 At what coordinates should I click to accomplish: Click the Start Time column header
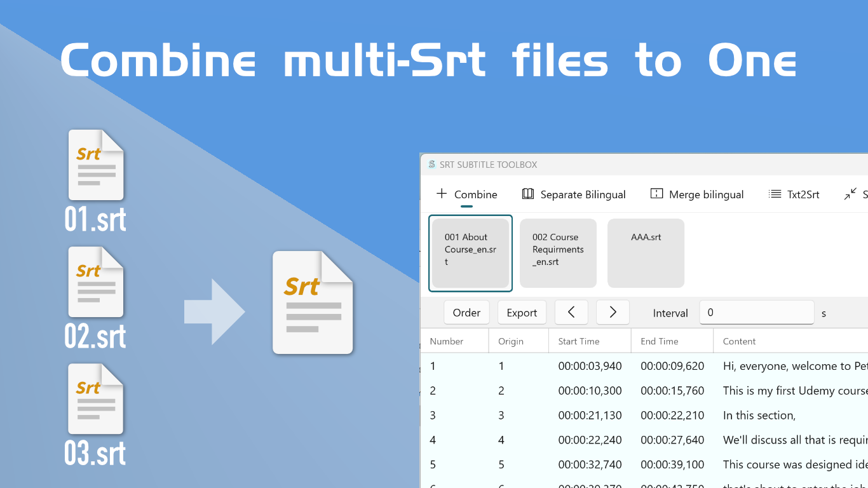tap(578, 341)
